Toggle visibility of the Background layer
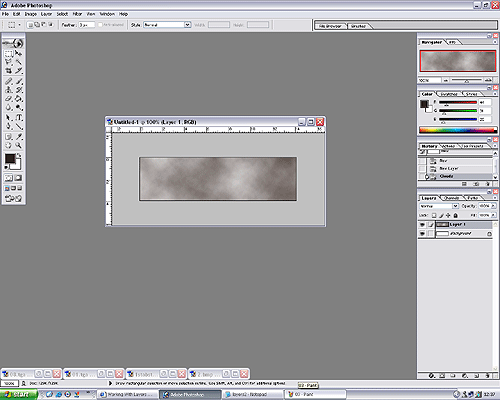Viewport: 500px width, 400px height. tap(422, 234)
